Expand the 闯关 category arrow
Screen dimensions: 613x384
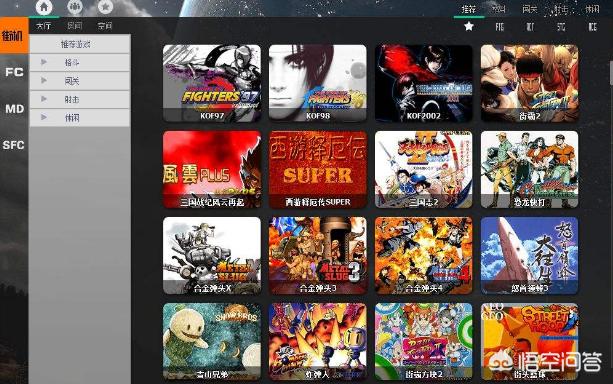pyautogui.click(x=44, y=81)
